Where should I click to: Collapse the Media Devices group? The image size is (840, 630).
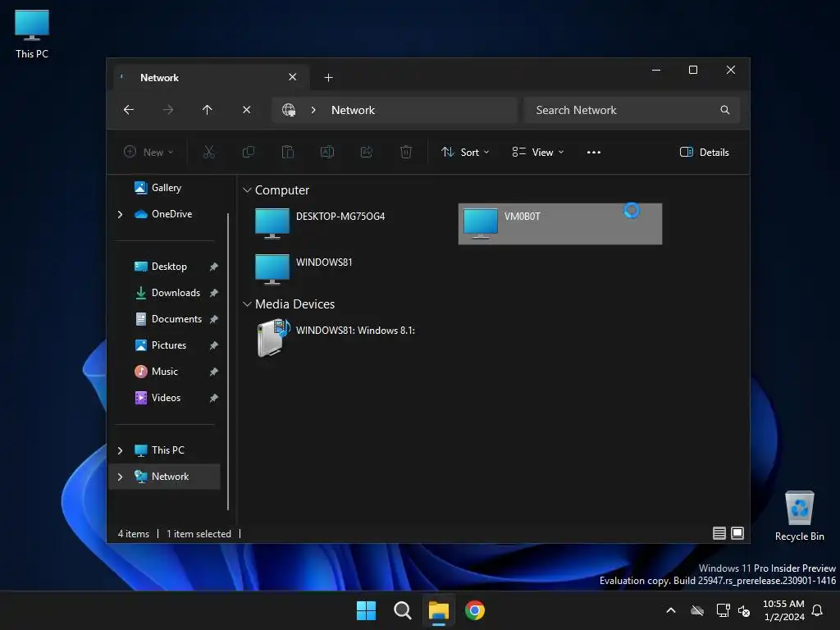click(x=247, y=304)
